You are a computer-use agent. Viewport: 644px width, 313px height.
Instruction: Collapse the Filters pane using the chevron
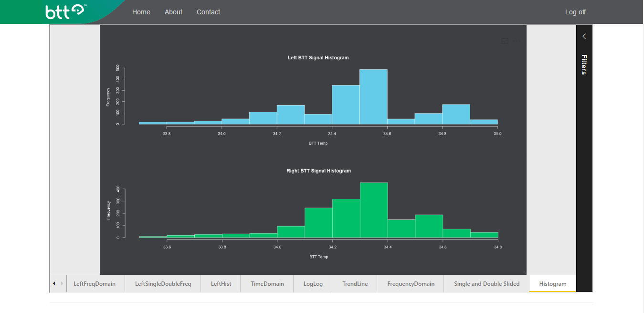[x=584, y=36]
